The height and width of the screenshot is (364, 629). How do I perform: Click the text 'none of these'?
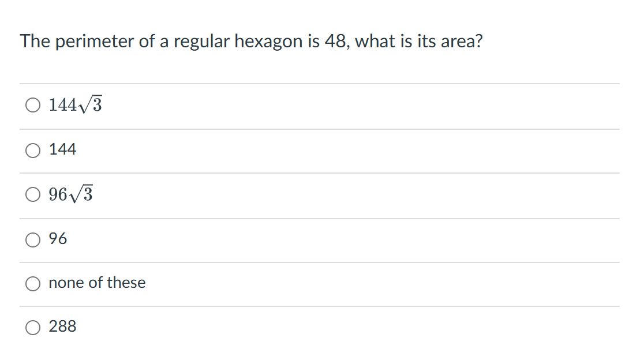pos(97,283)
